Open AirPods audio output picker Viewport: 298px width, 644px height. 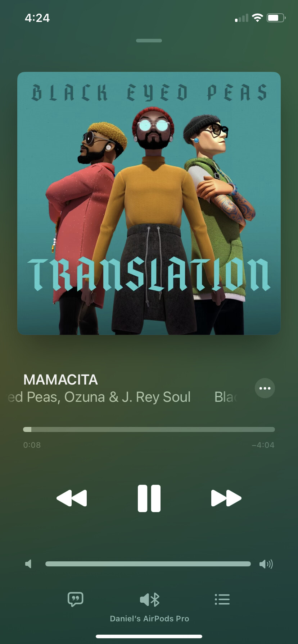[149, 599]
